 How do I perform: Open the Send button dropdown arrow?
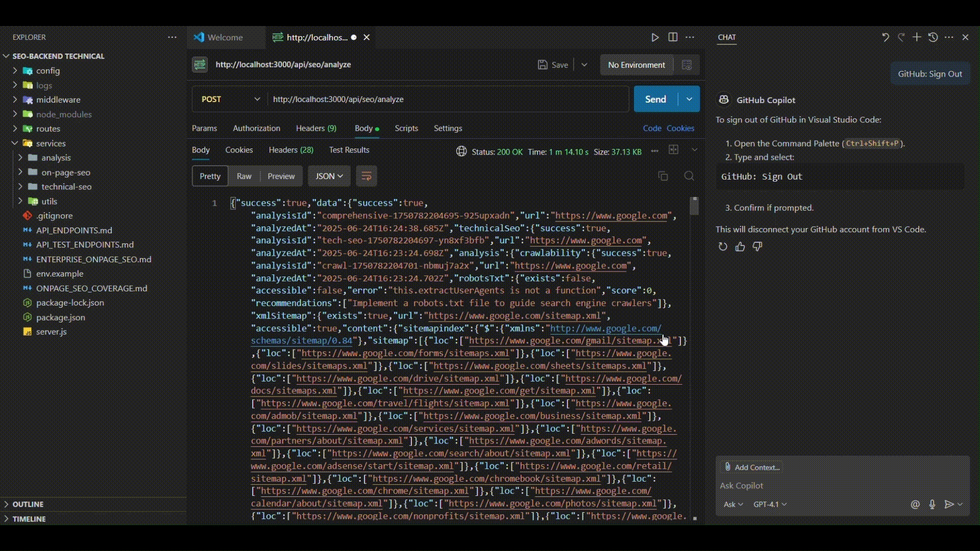pos(690,99)
